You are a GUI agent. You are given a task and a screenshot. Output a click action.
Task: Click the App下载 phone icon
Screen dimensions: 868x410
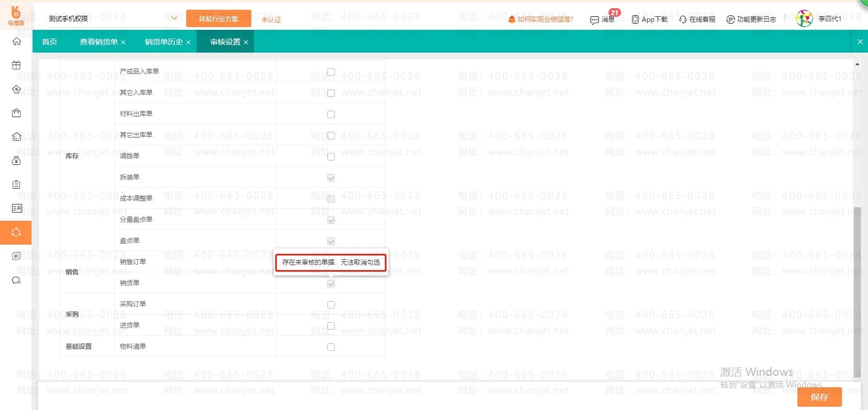pos(635,20)
